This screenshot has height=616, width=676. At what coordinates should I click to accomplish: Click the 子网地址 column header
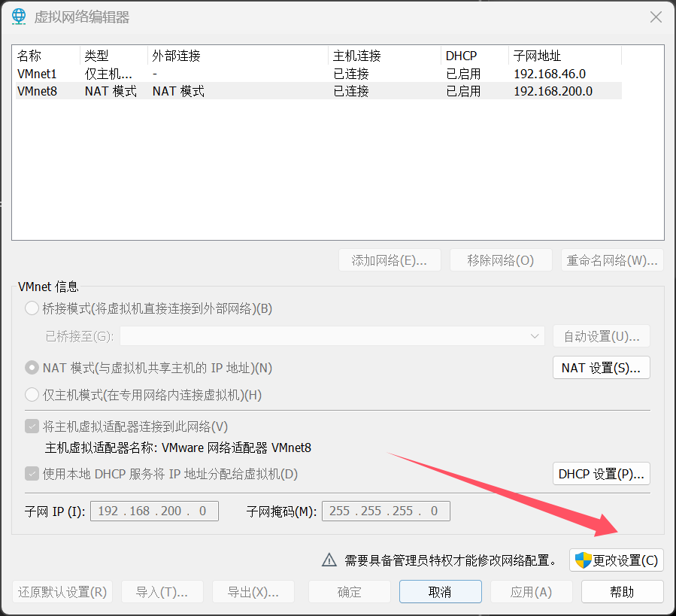pos(565,56)
